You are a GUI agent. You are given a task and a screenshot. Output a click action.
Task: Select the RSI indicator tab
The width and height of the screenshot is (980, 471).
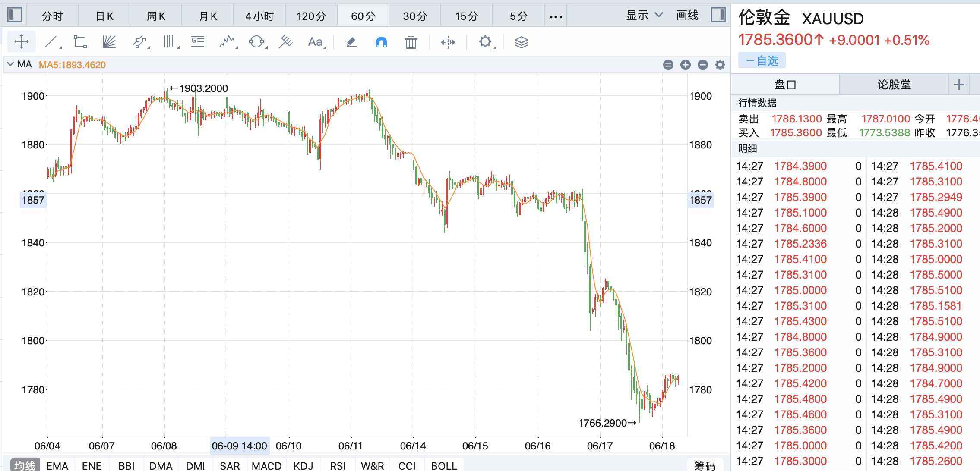click(338, 465)
